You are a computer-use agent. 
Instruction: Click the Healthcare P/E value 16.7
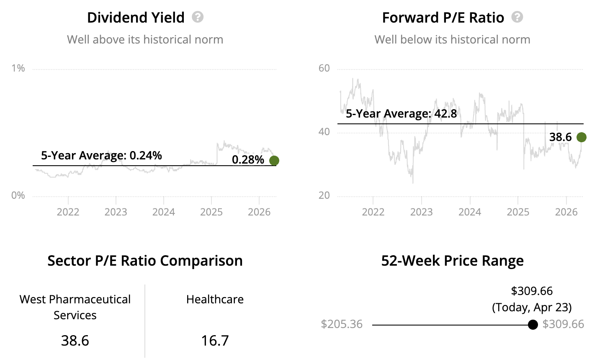point(215,341)
